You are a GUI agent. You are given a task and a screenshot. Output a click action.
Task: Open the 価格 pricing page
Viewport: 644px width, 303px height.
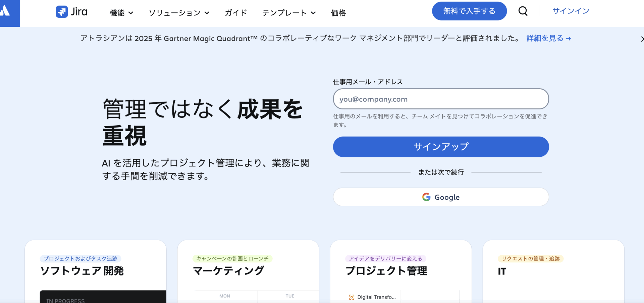click(338, 13)
